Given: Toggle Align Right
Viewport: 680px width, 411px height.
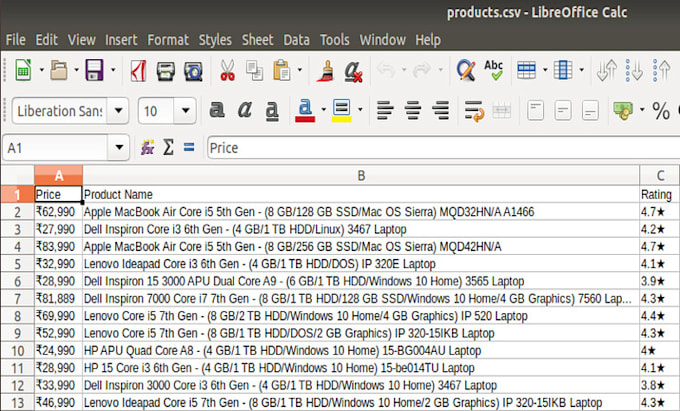Looking at the screenshot, I should pos(441,111).
